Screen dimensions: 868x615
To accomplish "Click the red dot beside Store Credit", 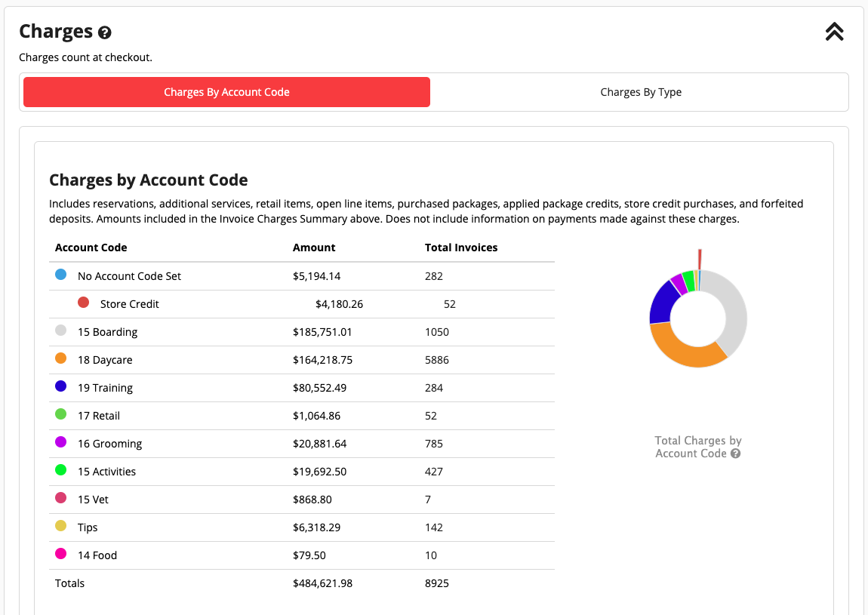I will tap(82, 301).
